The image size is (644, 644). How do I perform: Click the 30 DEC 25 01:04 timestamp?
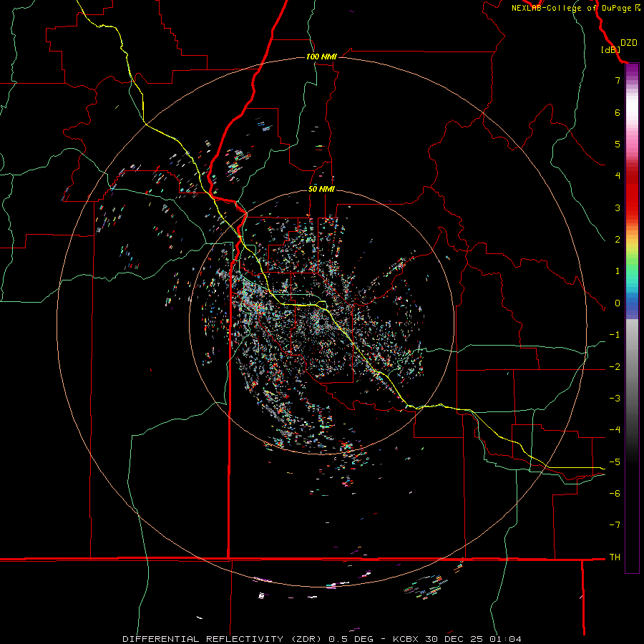pos(474,639)
